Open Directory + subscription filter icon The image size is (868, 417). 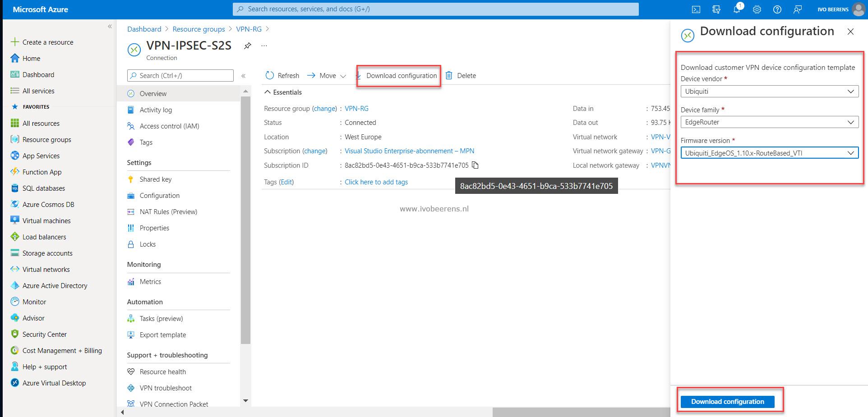tap(716, 9)
